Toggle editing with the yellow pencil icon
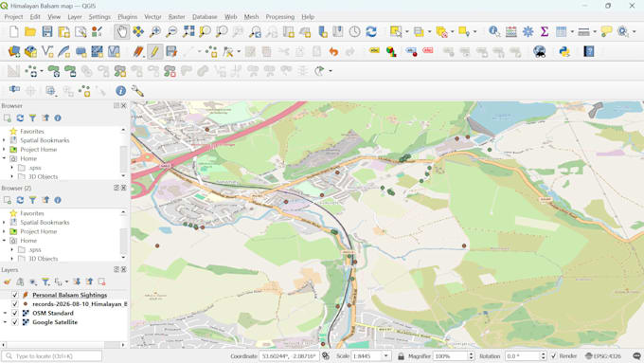The height and width of the screenshot is (363, 644). coord(154,52)
